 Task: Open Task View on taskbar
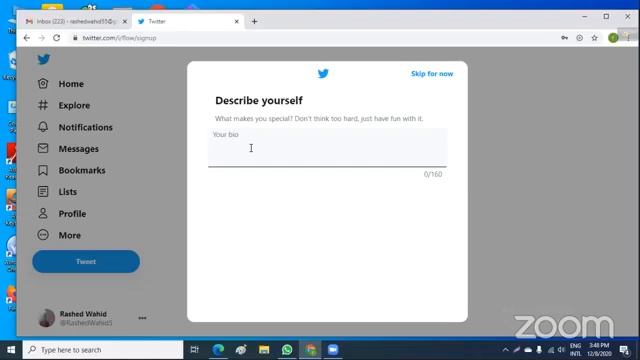click(x=195, y=350)
